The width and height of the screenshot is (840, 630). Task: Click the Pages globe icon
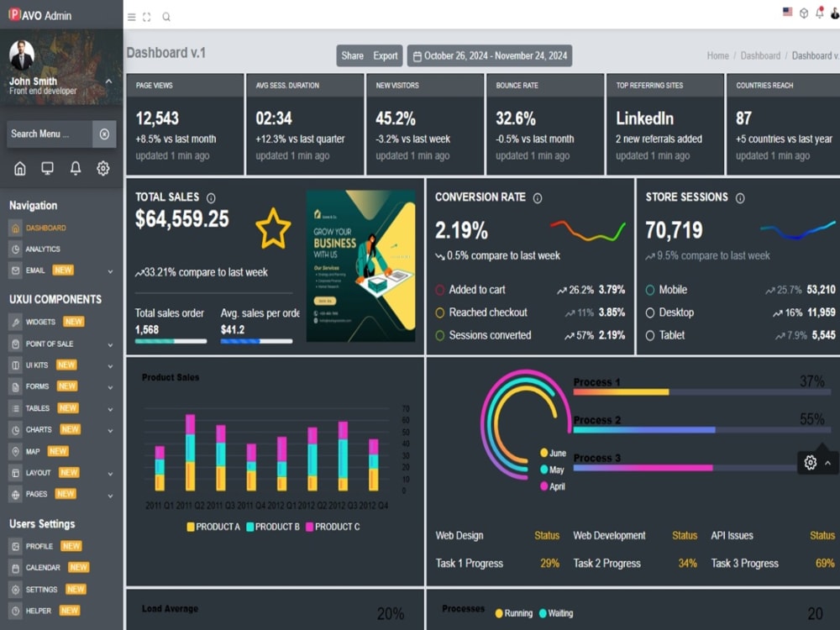[x=15, y=495]
